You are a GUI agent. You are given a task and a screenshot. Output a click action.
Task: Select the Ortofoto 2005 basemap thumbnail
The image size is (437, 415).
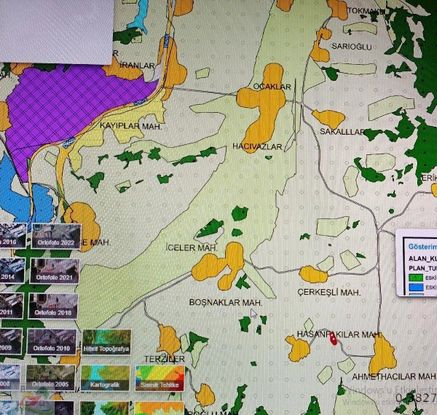point(51,378)
